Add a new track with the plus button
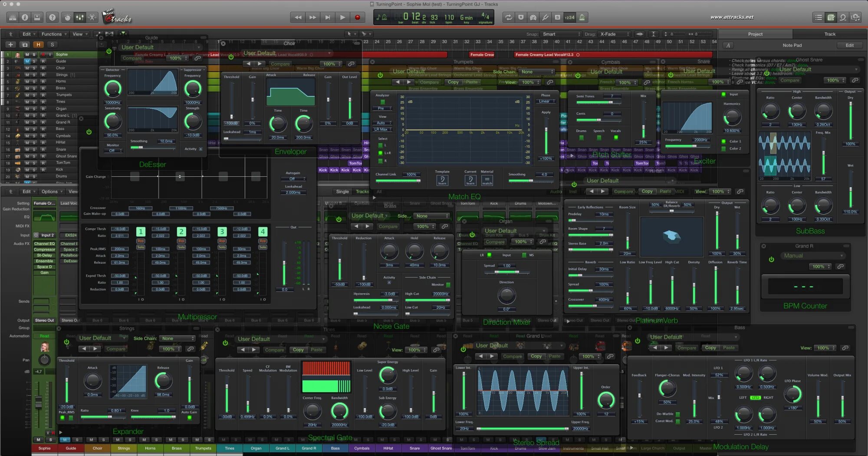Image resolution: width=868 pixels, height=456 pixels. pos(11,44)
